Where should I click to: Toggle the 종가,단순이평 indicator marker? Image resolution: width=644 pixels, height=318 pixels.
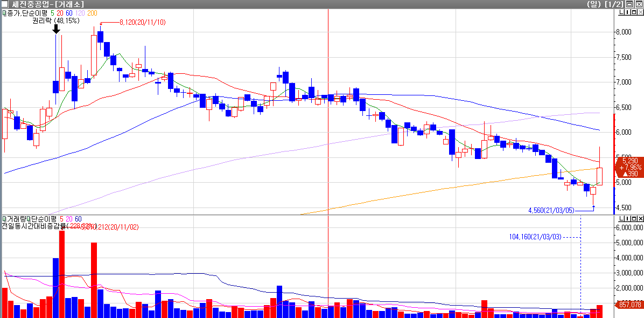tap(4, 13)
